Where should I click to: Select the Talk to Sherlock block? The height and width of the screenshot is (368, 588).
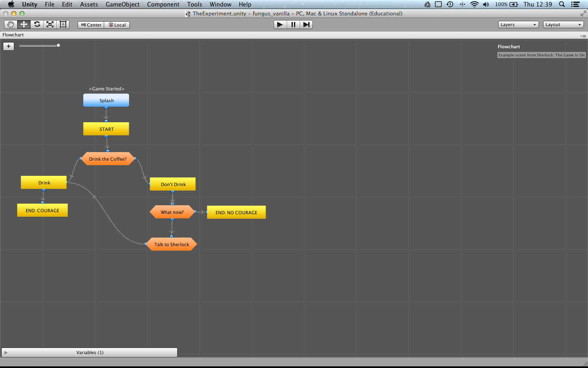click(x=172, y=244)
